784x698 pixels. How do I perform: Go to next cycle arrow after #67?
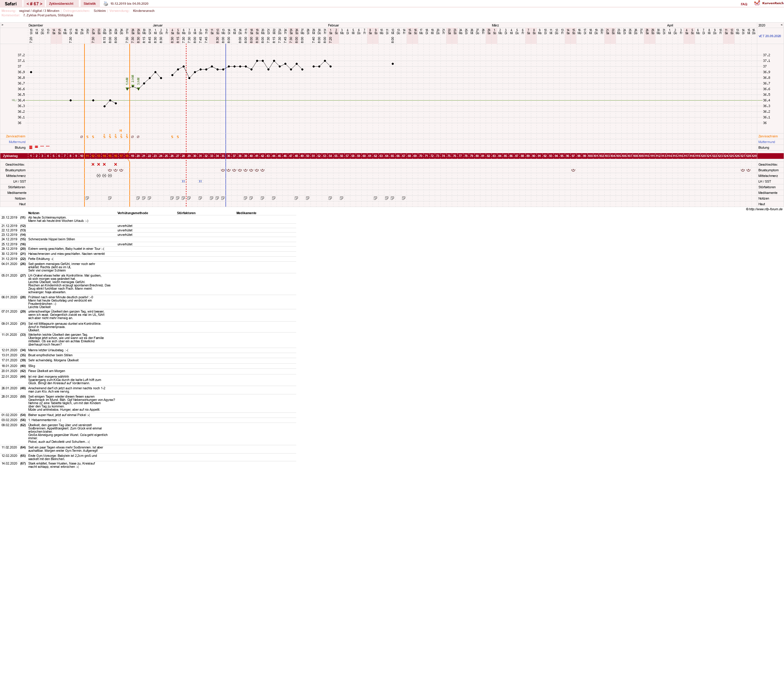pyautogui.click(x=41, y=4)
